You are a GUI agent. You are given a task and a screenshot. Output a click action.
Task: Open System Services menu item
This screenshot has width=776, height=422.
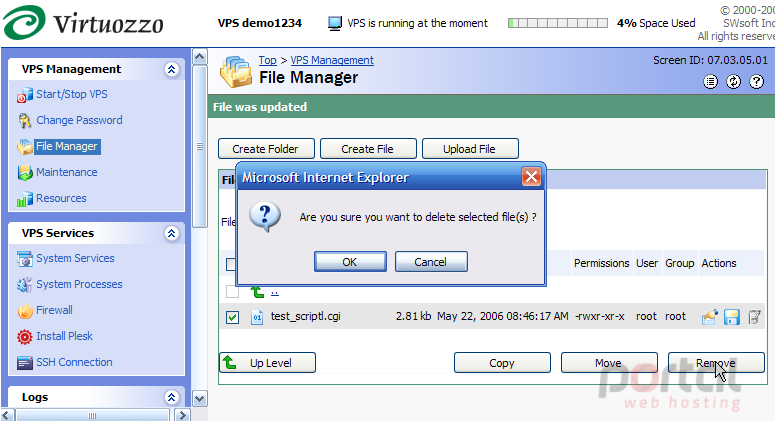pyautogui.click(x=75, y=258)
